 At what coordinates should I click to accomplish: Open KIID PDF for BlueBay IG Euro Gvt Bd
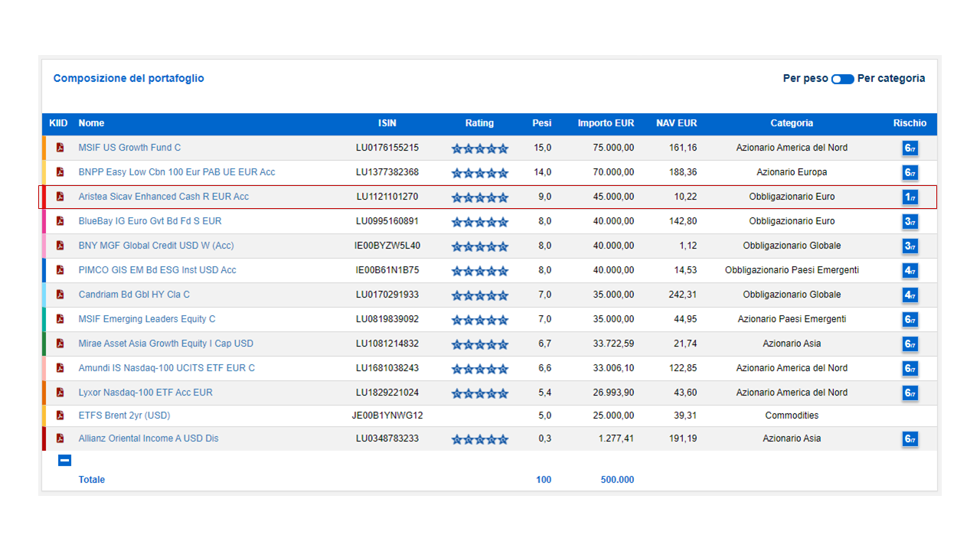(60, 221)
